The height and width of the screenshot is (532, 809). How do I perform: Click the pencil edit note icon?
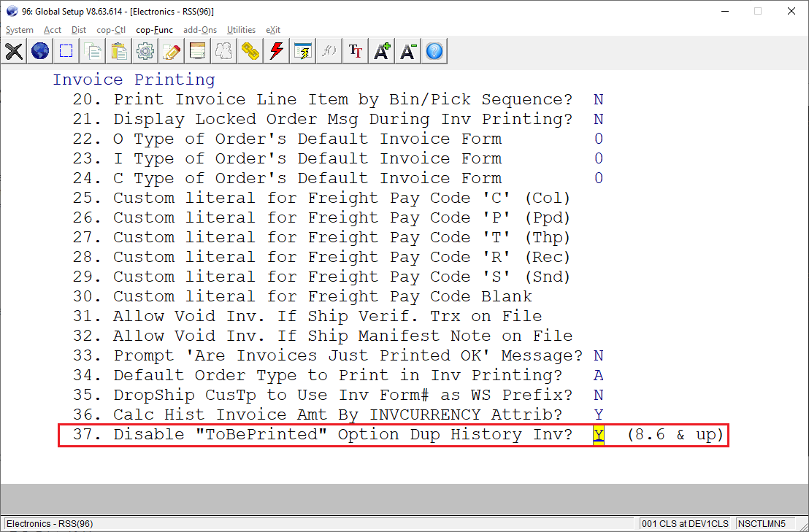(x=172, y=51)
